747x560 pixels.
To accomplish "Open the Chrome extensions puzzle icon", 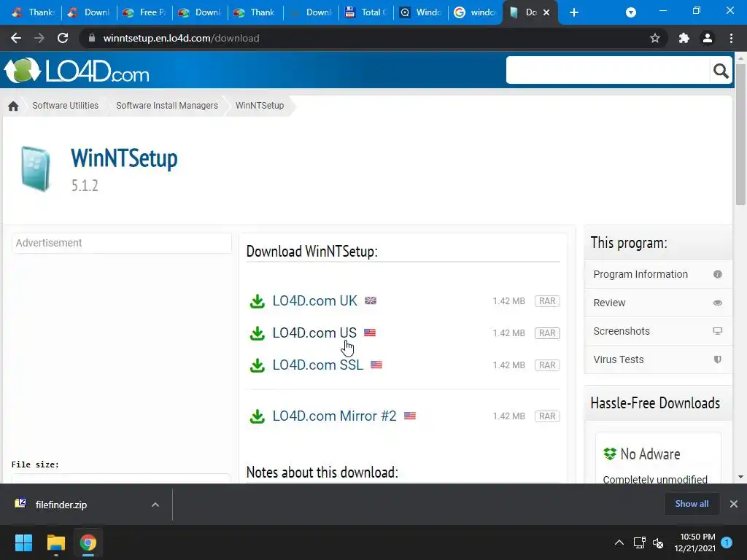I will click(684, 38).
